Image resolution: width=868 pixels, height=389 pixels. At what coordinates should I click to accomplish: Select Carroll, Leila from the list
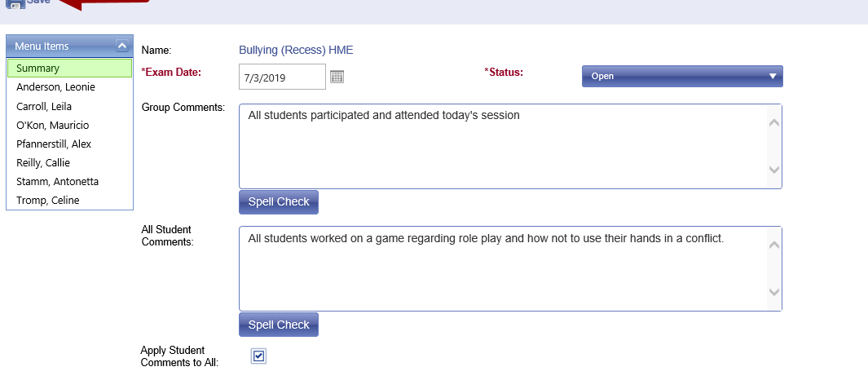[45, 106]
